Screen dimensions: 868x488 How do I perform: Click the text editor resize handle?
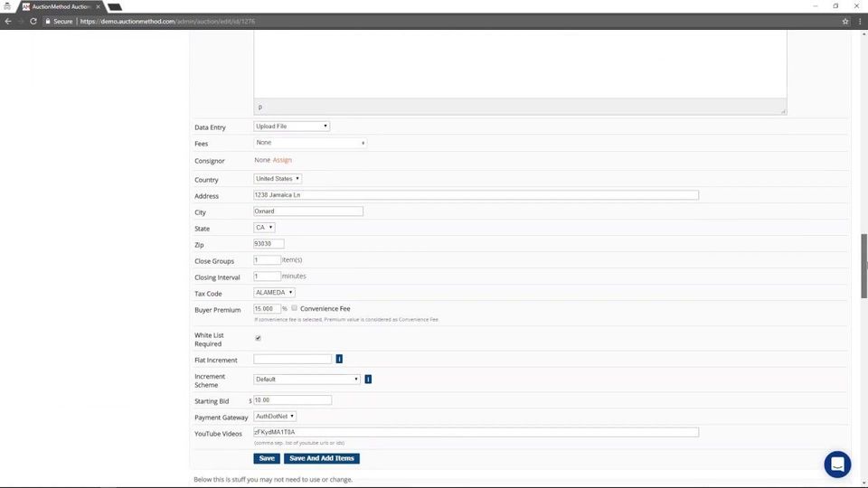click(x=783, y=111)
